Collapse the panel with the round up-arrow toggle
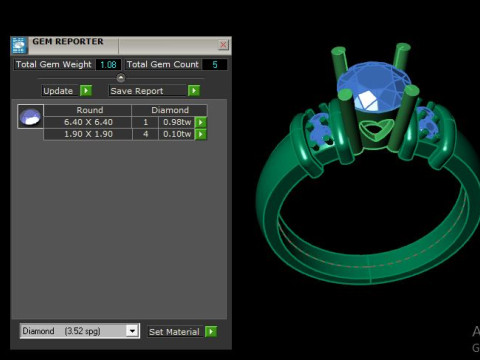This screenshot has height=360, width=480. [x=121, y=78]
